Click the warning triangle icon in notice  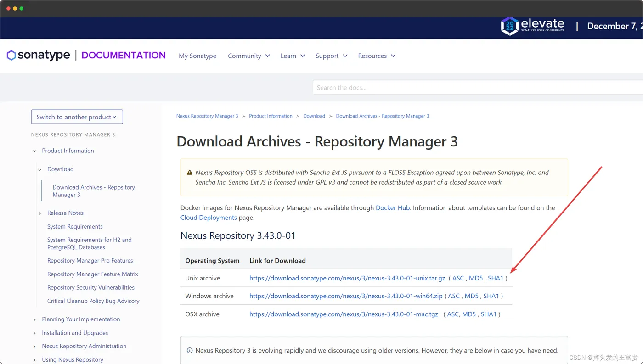pos(190,173)
